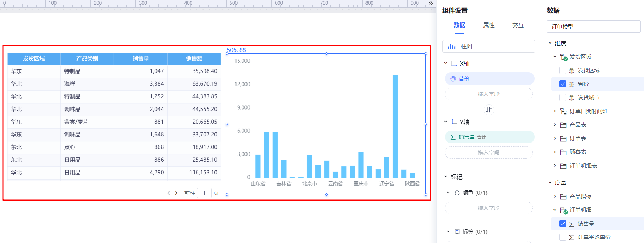
Task: Click the sigma icon beside 销售量 in the measure tree
Action: pos(572,224)
